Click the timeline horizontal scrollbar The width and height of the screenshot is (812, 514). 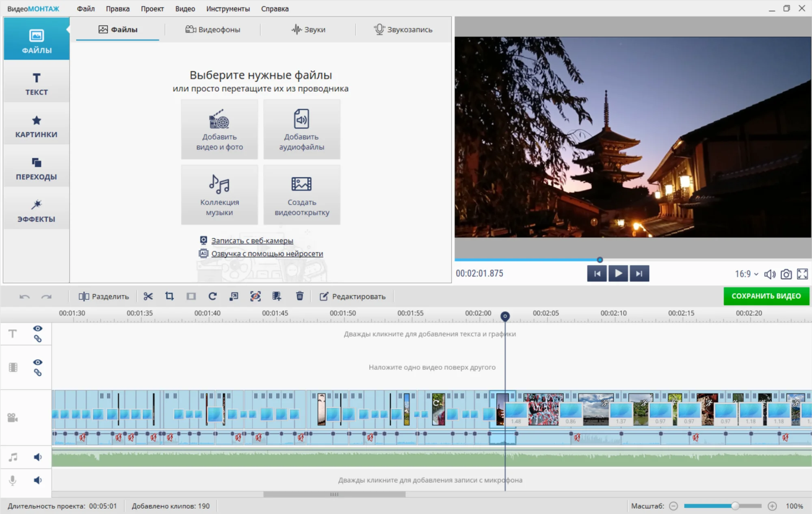coord(334,494)
